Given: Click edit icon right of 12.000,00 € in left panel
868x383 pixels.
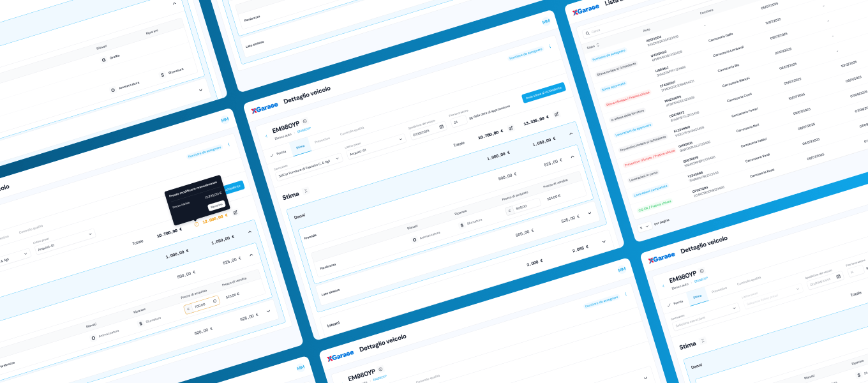Looking at the screenshot, I should pos(236,212).
